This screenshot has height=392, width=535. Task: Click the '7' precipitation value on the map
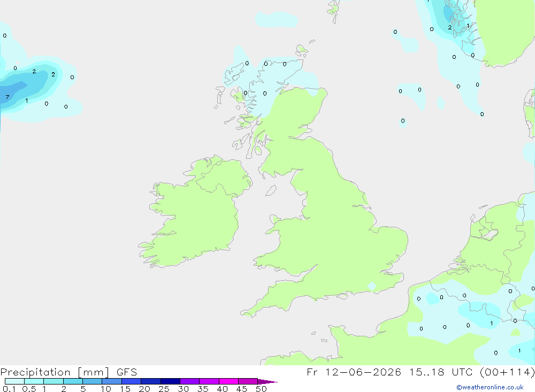tap(7, 97)
